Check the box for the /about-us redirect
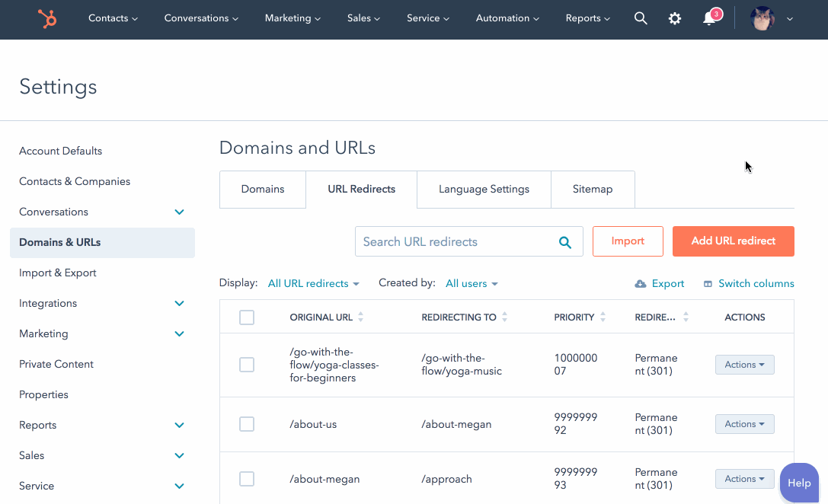Viewport: 828px width, 504px height. [x=247, y=424]
